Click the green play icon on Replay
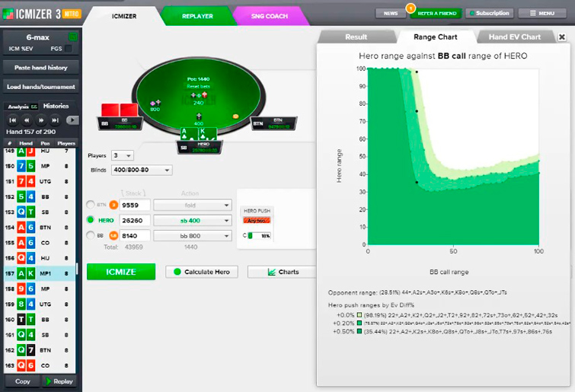The height and width of the screenshot is (392, 575). pos(48,381)
